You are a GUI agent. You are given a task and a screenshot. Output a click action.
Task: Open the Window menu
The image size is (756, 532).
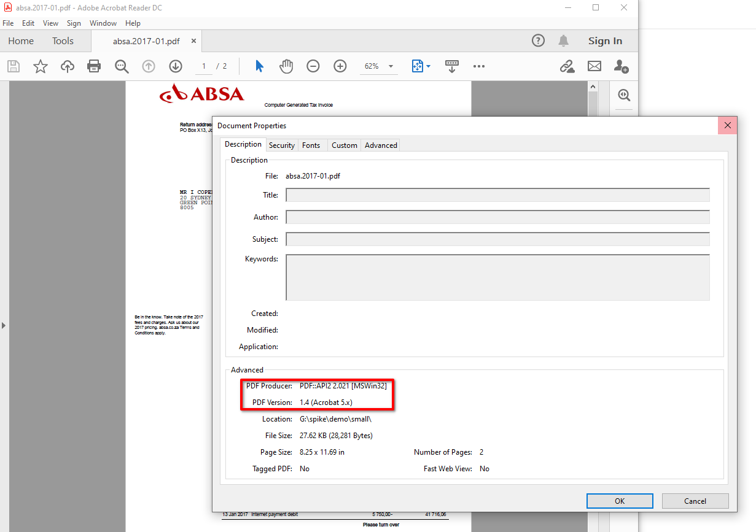click(103, 23)
